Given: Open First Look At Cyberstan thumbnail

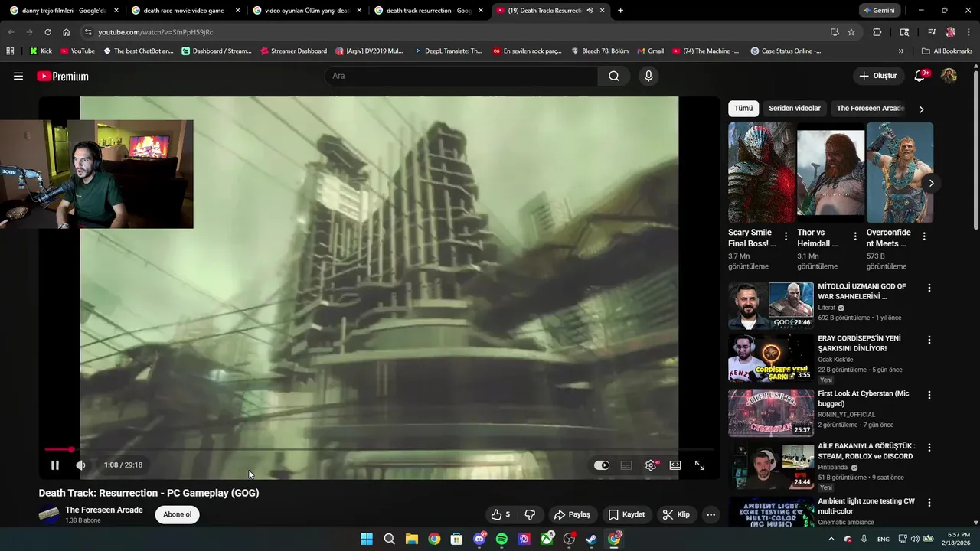Looking at the screenshot, I should click(x=771, y=412).
